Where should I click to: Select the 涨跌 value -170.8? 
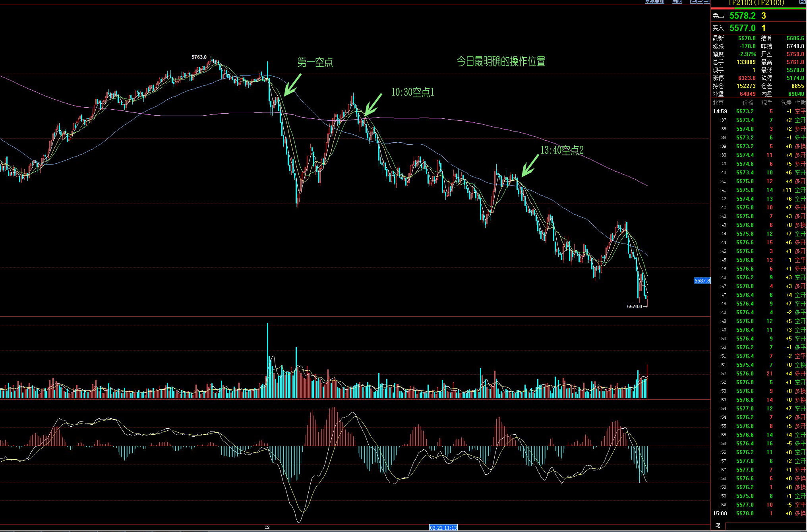[747, 46]
